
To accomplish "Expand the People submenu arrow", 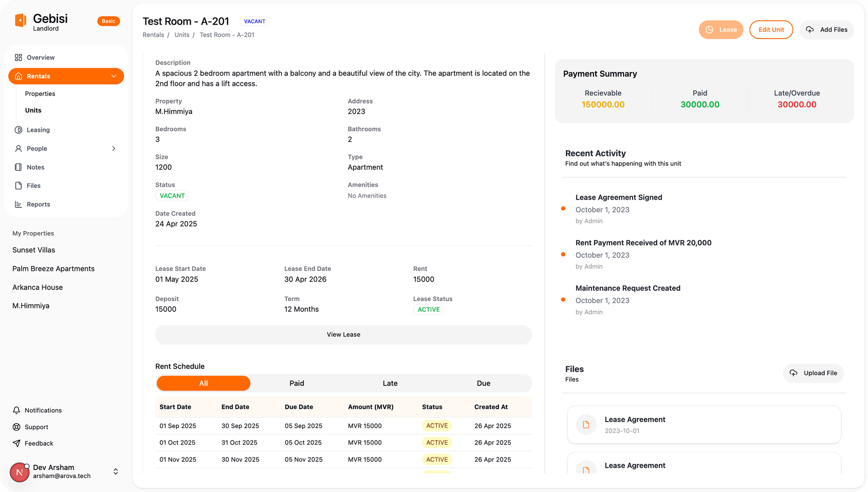I will click(114, 148).
